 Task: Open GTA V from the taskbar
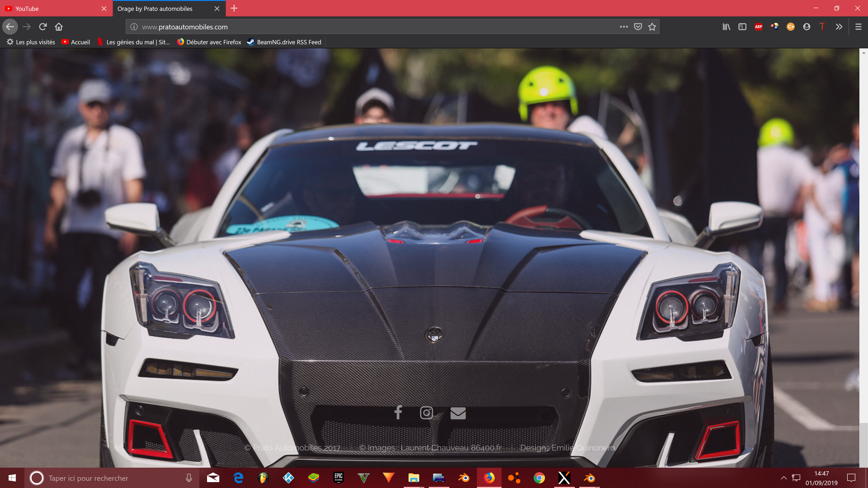[x=363, y=478]
